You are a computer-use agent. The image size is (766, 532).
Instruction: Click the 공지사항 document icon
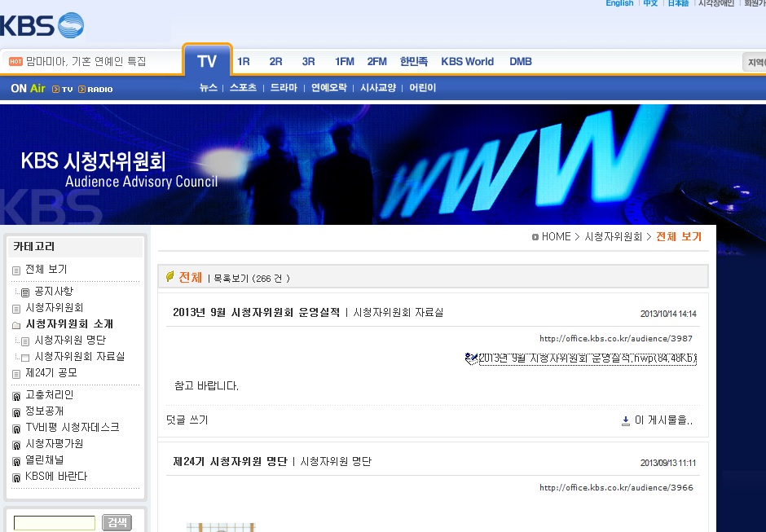click(x=25, y=292)
